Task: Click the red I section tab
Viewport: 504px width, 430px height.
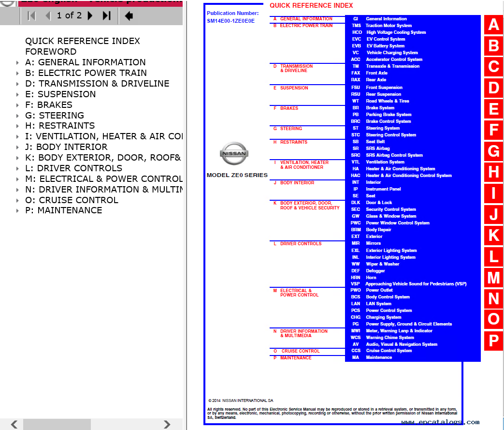Action: click(x=494, y=193)
